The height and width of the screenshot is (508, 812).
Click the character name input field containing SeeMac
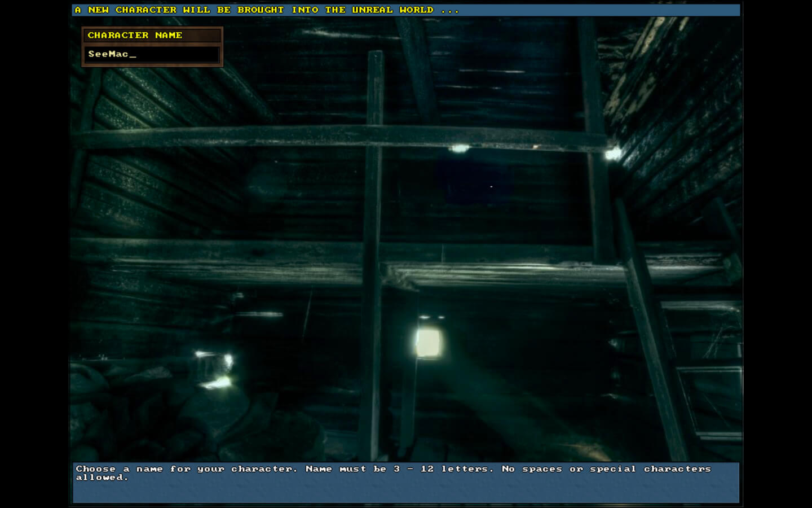152,54
